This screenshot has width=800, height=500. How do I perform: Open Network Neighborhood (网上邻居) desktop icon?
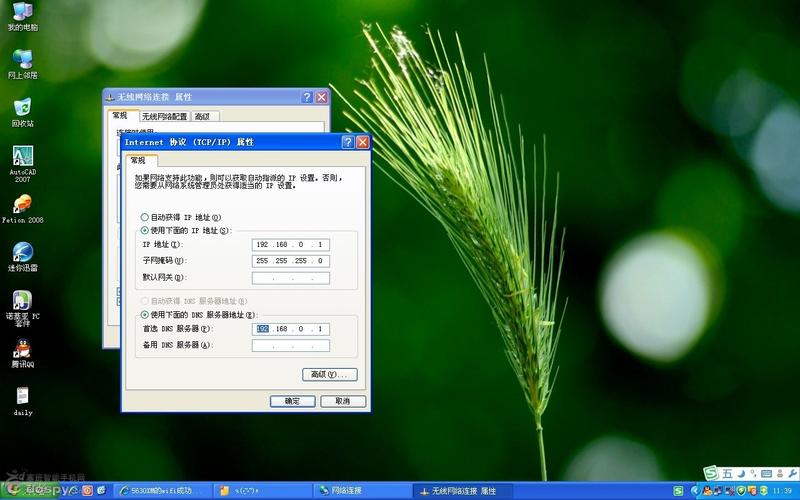[x=22, y=60]
